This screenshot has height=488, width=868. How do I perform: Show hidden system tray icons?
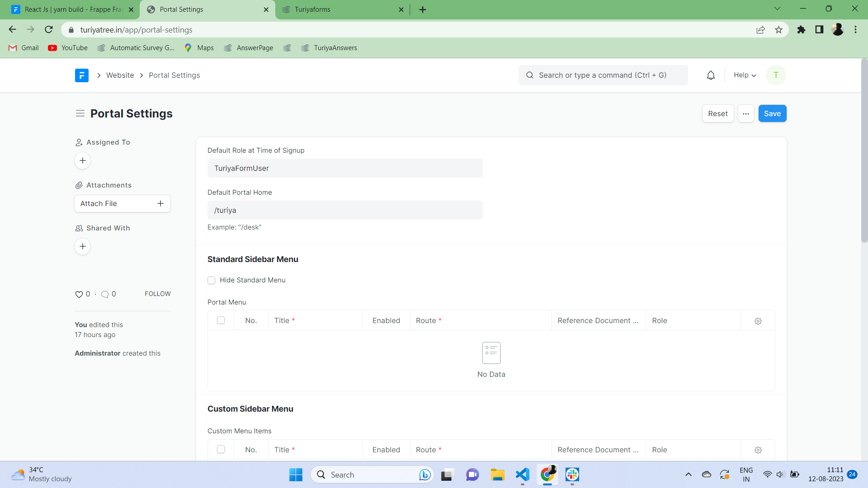pos(688,474)
